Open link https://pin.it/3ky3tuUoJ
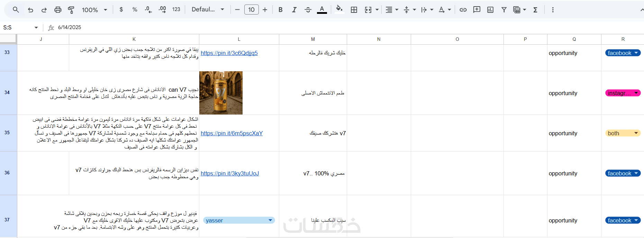Image resolution: width=644 pixels, height=238 pixels. point(230,173)
